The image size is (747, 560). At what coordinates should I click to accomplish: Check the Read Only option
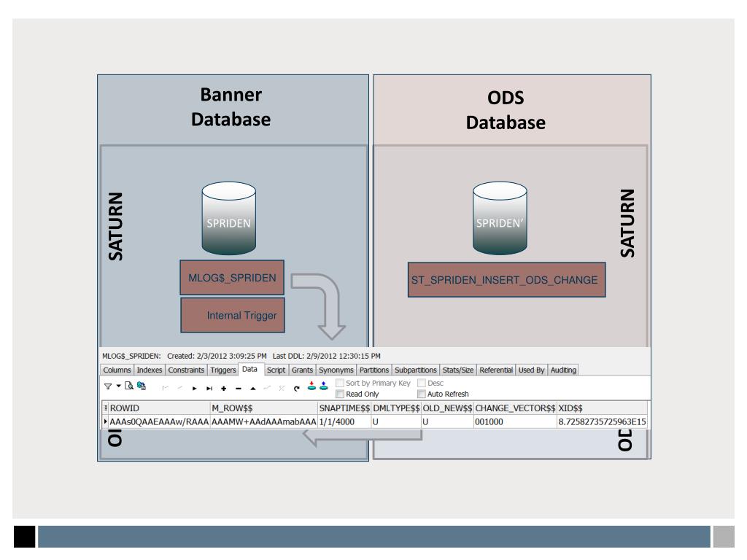click(340, 394)
